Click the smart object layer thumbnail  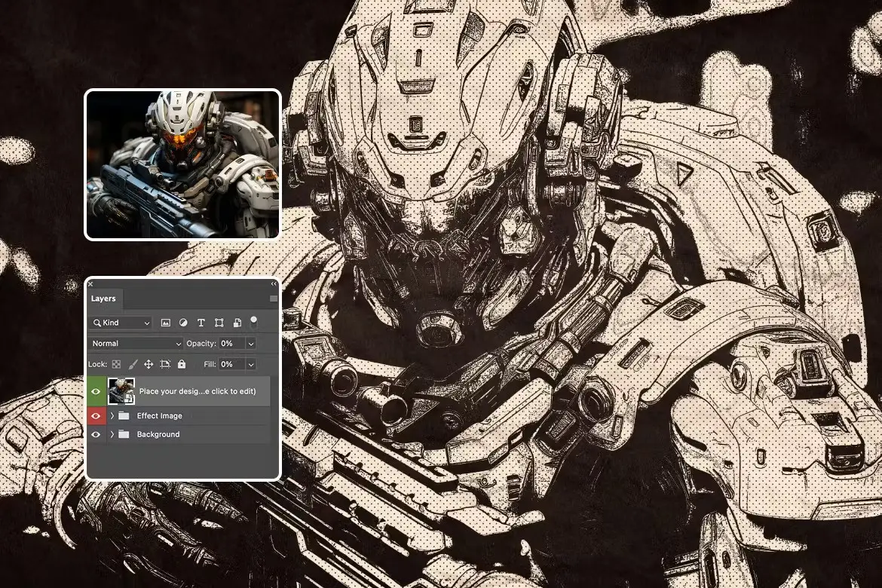[121, 391]
